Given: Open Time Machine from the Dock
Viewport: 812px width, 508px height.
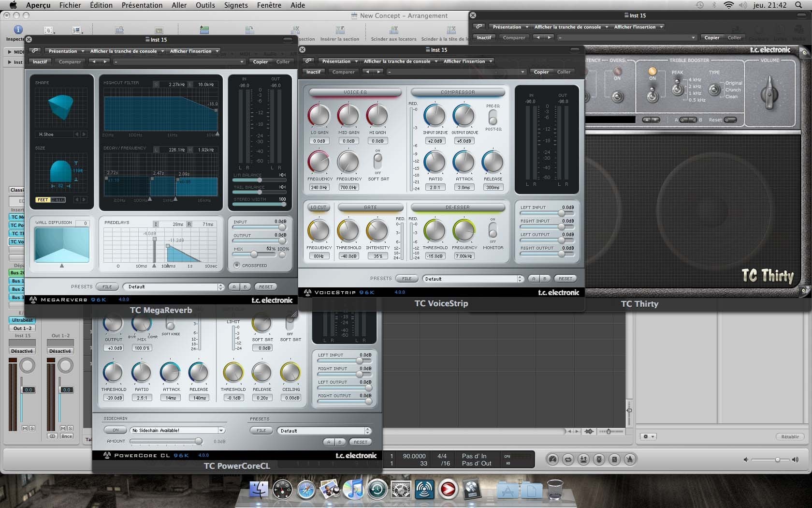Looking at the screenshot, I should click(x=377, y=490).
